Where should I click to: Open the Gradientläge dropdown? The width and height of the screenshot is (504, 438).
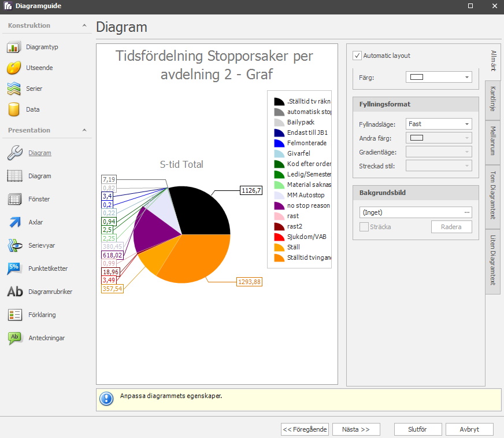(439, 152)
